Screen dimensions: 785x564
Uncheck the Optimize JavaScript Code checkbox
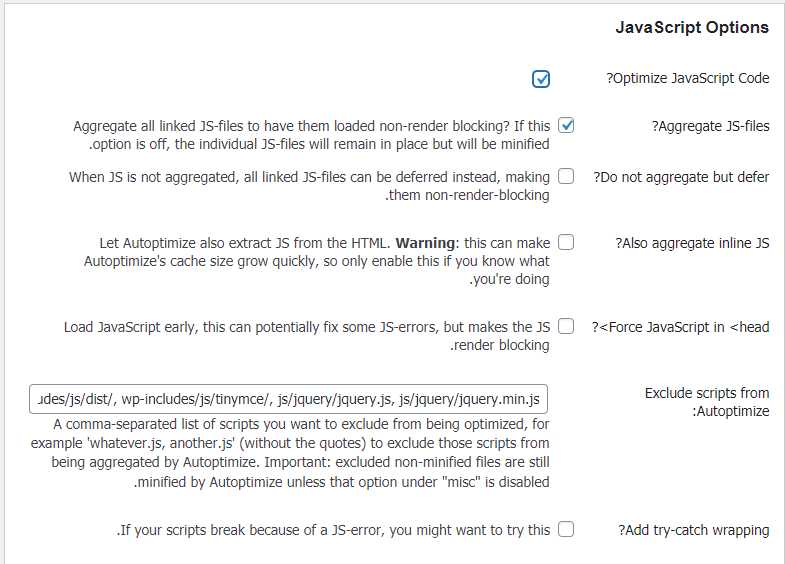tap(541, 79)
